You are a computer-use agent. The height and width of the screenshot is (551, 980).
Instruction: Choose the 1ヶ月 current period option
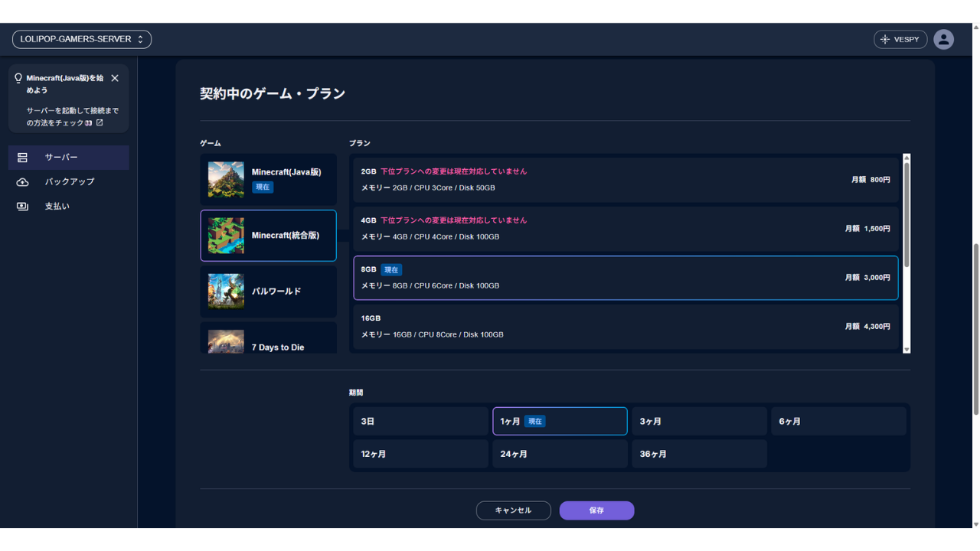[560, 422]
